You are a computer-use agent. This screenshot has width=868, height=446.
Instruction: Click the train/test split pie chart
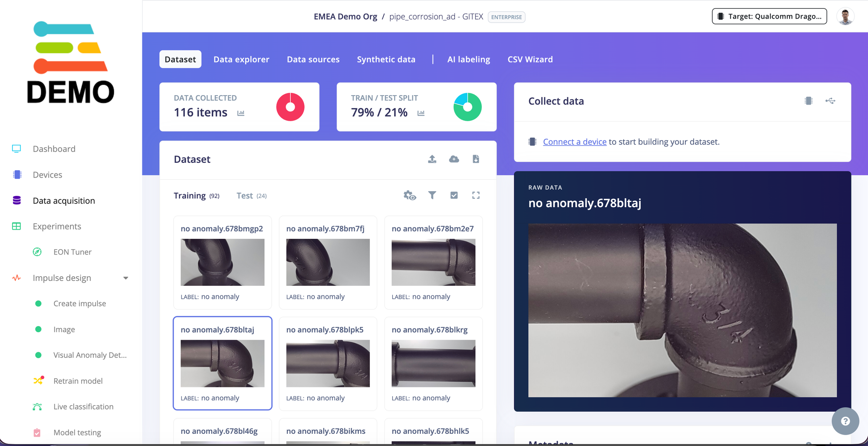(x=467, y=107)
